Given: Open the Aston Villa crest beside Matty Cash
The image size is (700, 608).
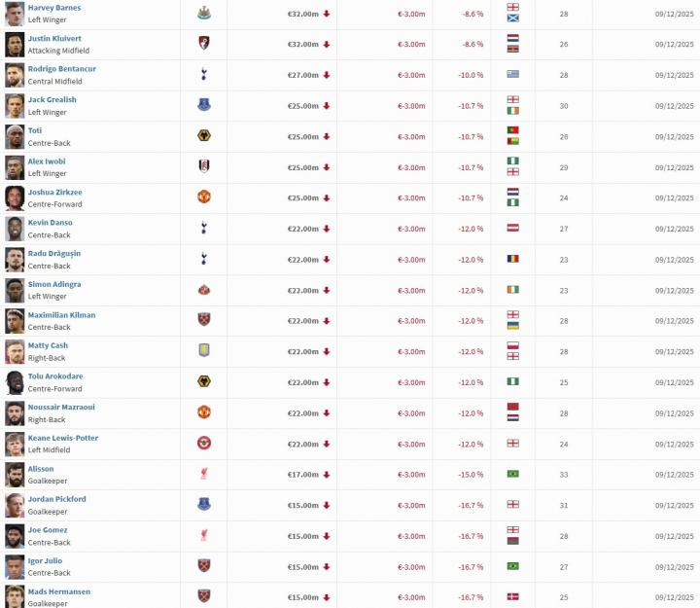Looking at the screenshot, I should (x=203, y=351).
